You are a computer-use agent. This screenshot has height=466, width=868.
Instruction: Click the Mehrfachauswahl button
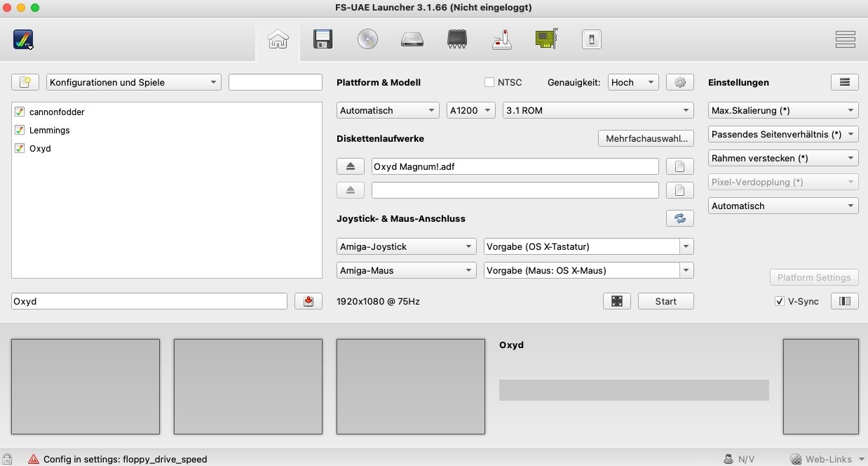tap(646, 138)
